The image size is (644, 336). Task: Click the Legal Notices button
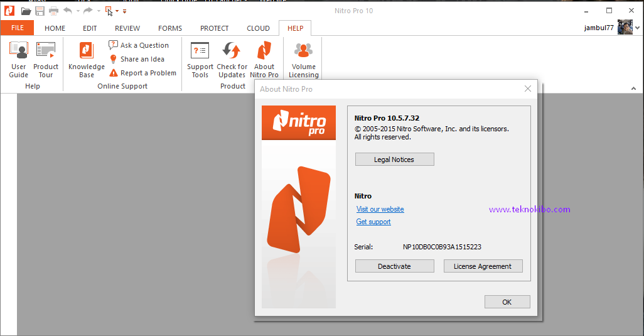tap(394, 160)
